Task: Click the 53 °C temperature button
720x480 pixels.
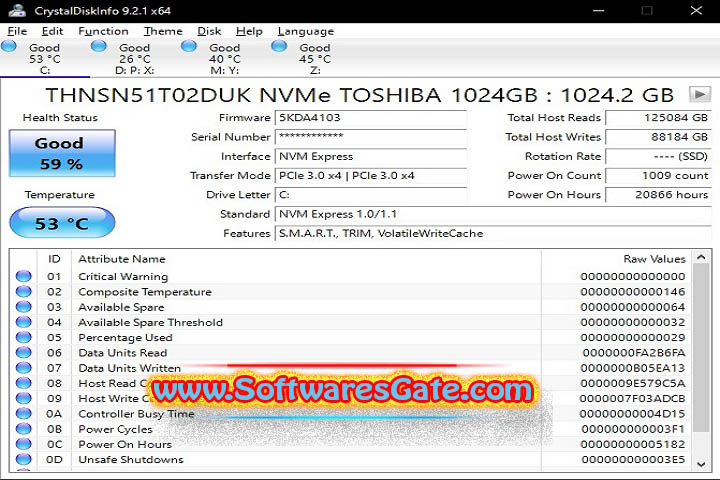Action: point(62,223)
